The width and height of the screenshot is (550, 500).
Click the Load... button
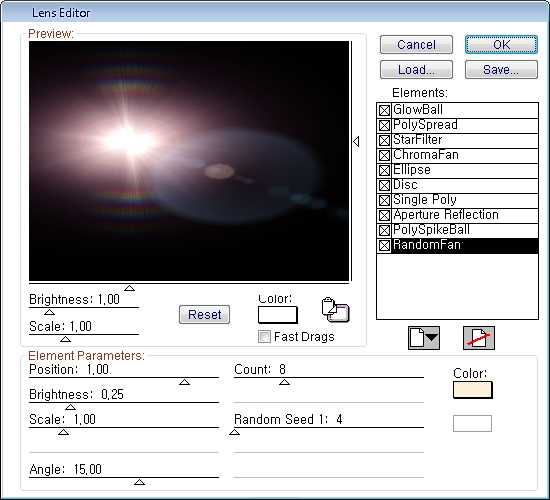[x=416, y=69]
